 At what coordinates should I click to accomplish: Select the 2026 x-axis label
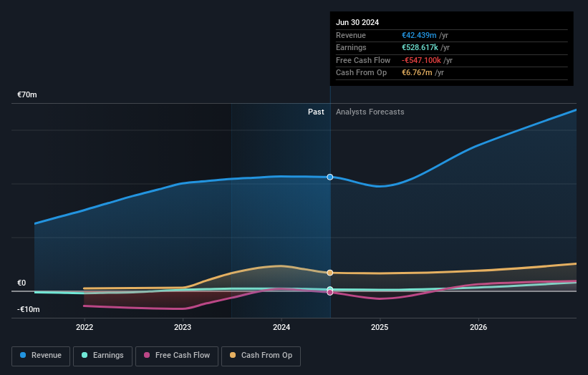(x=478, y=327)
